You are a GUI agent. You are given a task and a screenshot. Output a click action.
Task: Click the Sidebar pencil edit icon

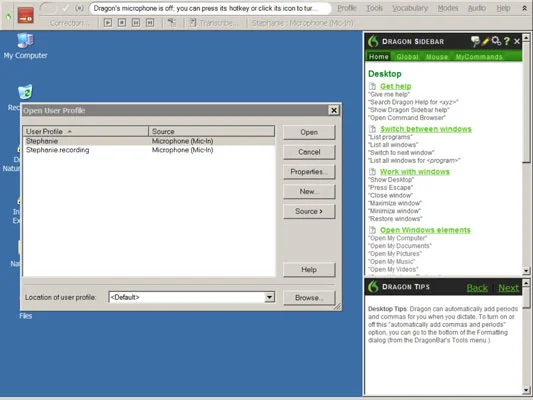point(485,41)
